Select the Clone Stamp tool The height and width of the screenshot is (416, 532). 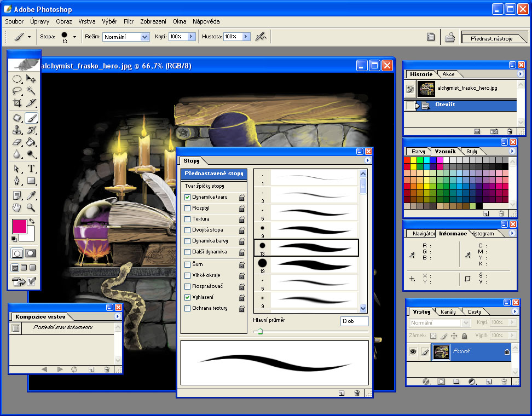tap(17, 130)
